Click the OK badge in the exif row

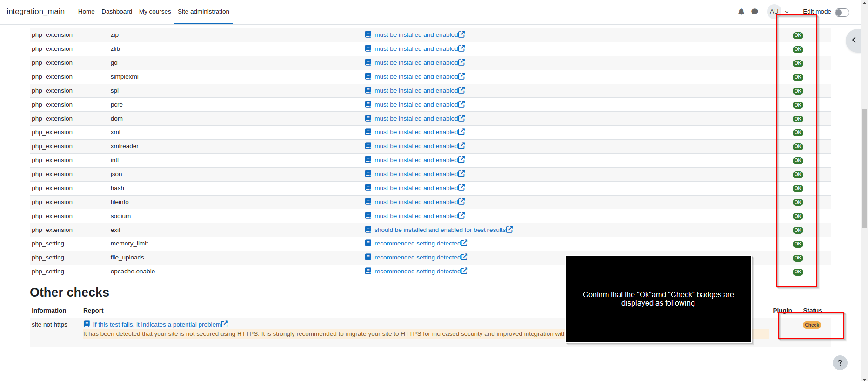pyautogui.click(x=798, y=230)
